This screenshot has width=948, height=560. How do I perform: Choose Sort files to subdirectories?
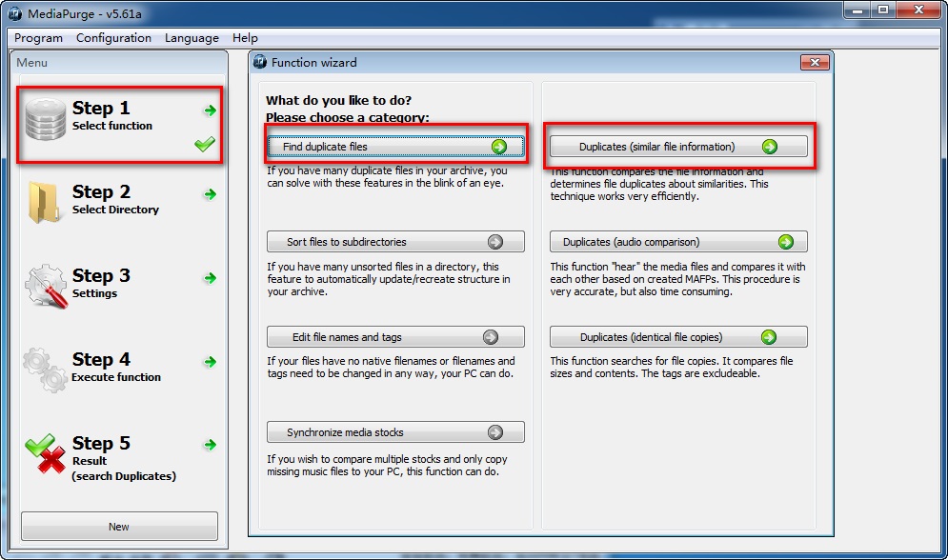(395, 242)
